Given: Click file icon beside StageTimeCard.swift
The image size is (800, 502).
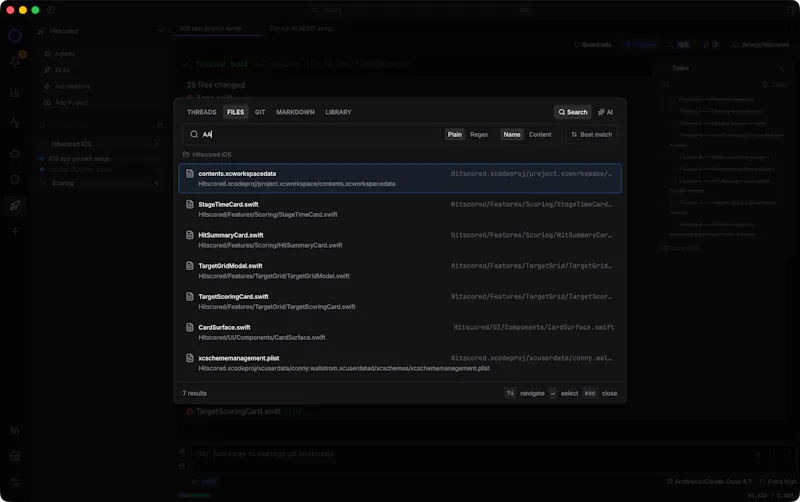Looking at the screenshot, I should [x=190, y=204].
